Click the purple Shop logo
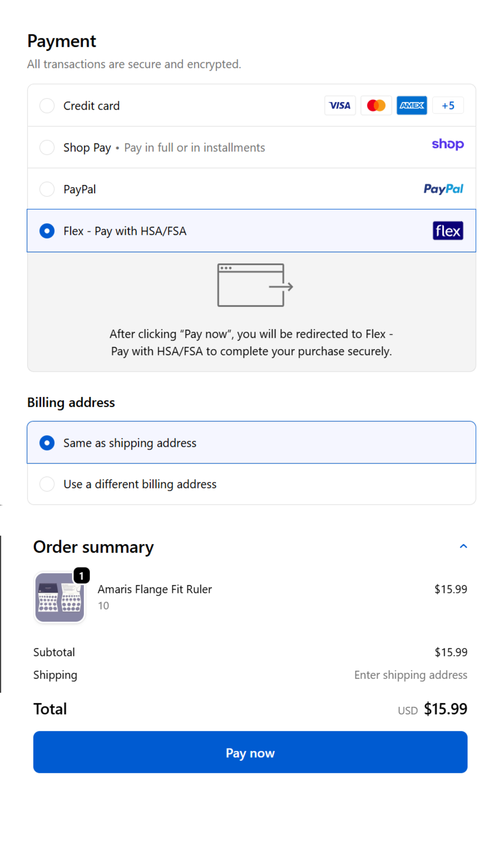The width and height of the screenshot is (504, 861). pyautogui.click(x=447, y=144)
